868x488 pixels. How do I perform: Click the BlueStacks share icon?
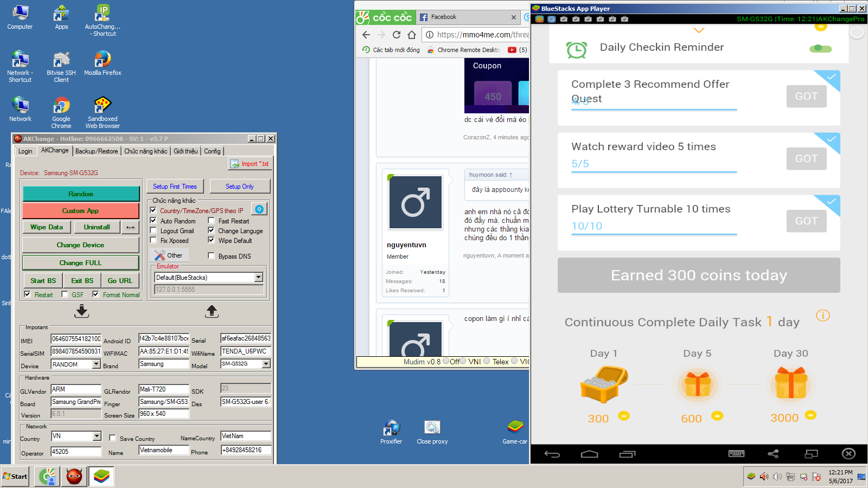click(x=773, y=454)
